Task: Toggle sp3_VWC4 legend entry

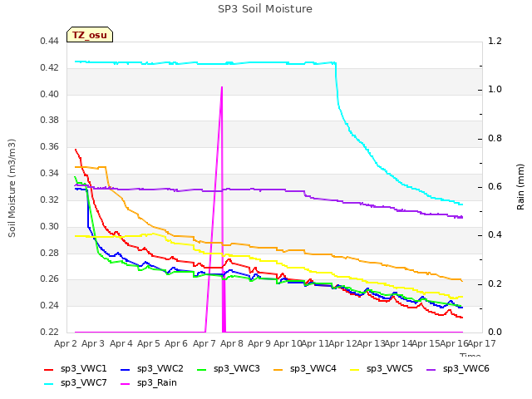Action: tap(305, 368)
